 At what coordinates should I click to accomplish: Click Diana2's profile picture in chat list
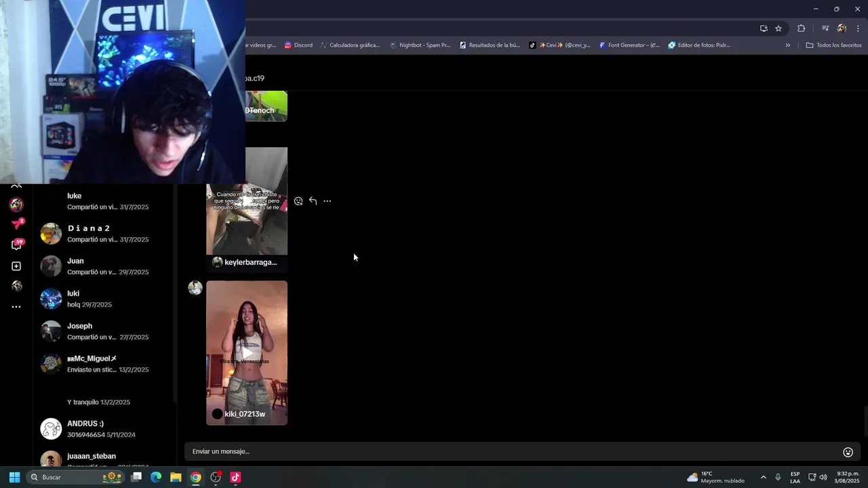point(51,234)
